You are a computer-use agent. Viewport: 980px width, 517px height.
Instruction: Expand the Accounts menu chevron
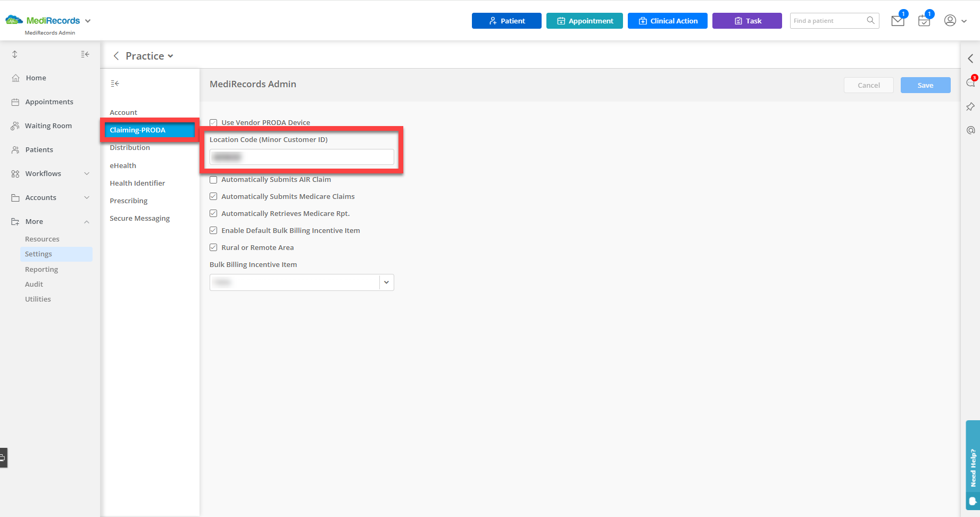87,197
